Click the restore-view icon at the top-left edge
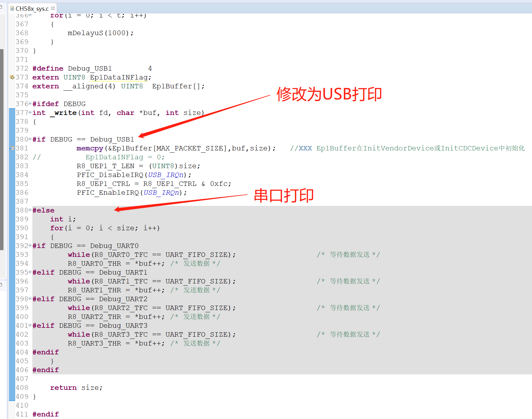This screenshot has height=419, width=532. coord(1,7)
